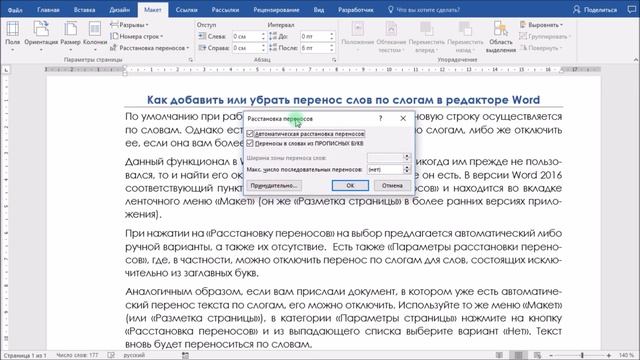The height and width of the screenshot is (360, 640).
Task: Click the 'Что вы хотите сделать?' search box
Action: (424, 10)
